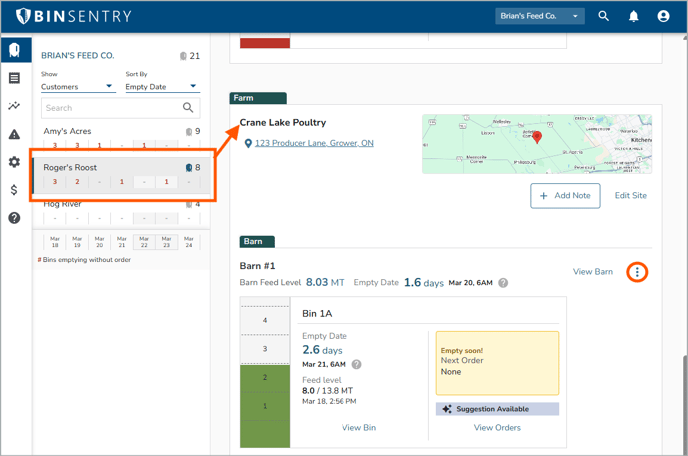Open the settings gear sidebar icon

tap(14, 162)
